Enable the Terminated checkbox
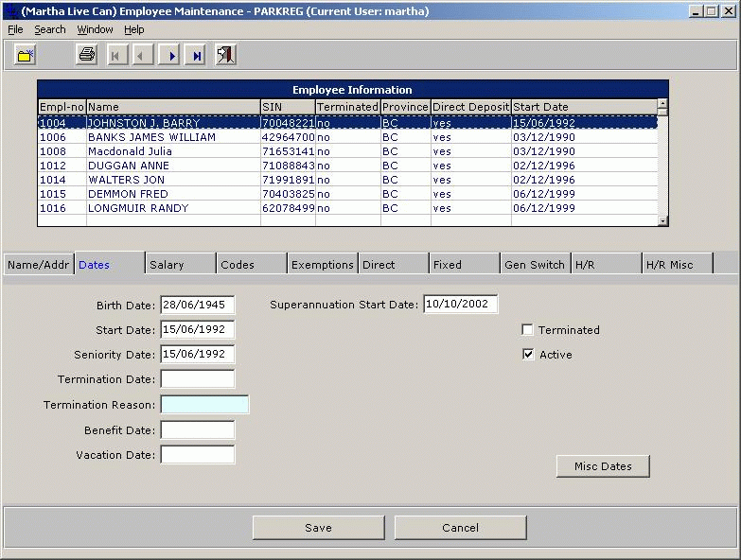Viewport: 741px width, 560px height. [528, 330]
